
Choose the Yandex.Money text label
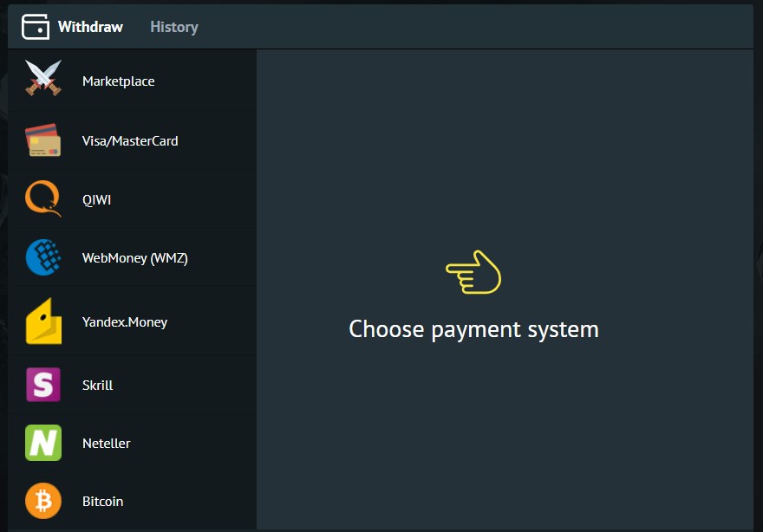(125, 321)
